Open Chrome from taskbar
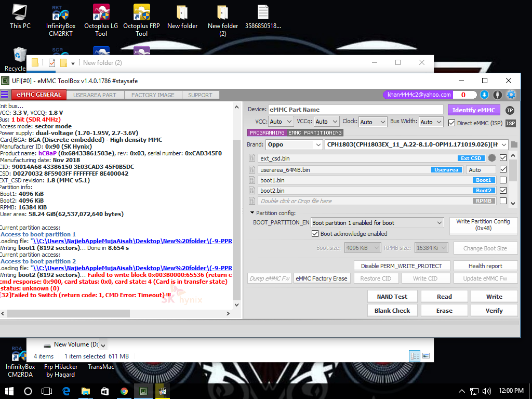This screenshot has height=399, width=532. click(124, 391)
